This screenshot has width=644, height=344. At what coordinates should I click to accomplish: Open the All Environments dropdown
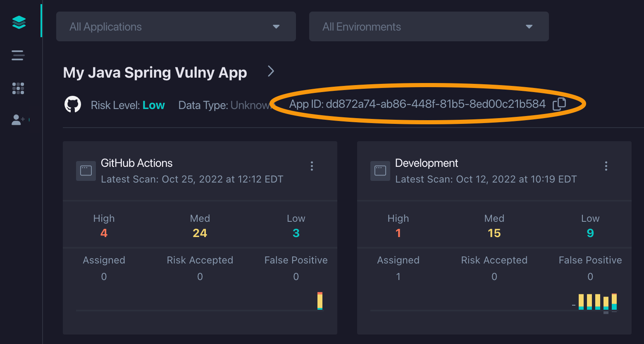[x=429, y=26]
